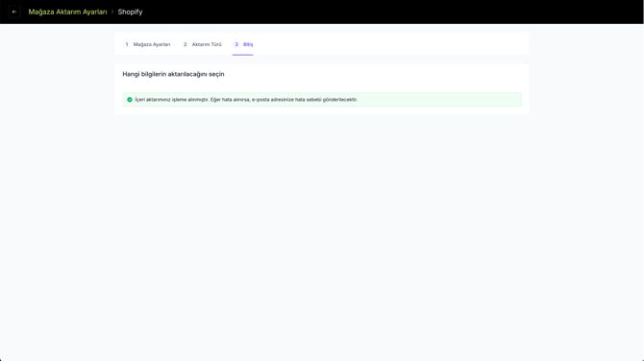
Task: Click the back arrow button
Action: (x=14, y=12)
